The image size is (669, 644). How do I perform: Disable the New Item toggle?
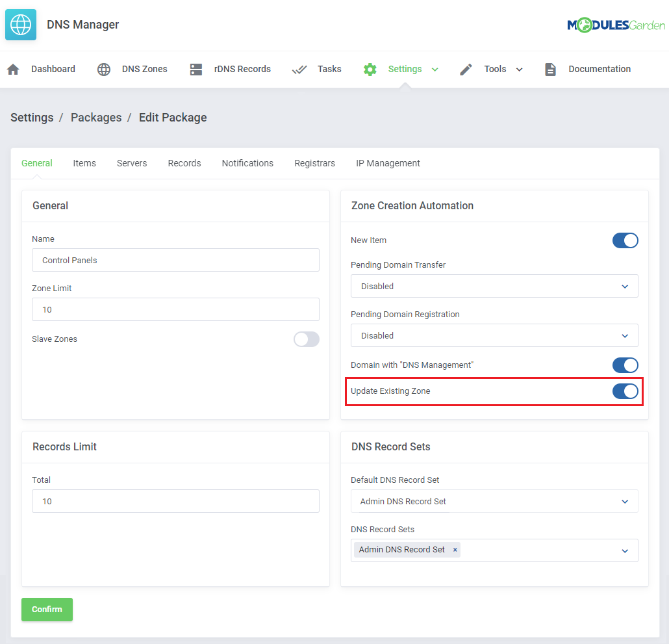[x=625, y=240]
